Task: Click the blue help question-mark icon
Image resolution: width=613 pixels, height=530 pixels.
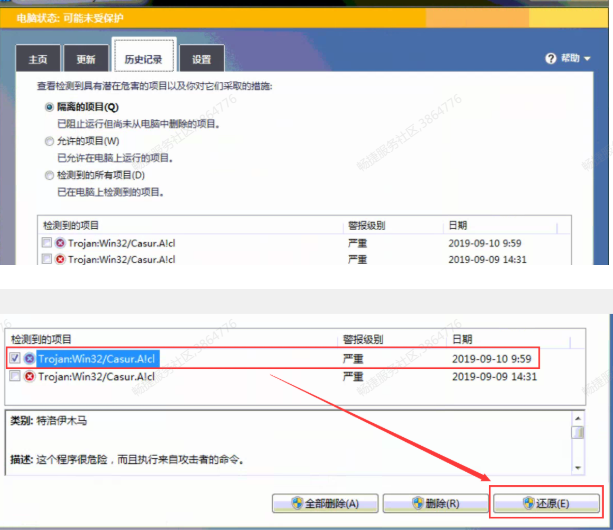Action: [551, 59]
